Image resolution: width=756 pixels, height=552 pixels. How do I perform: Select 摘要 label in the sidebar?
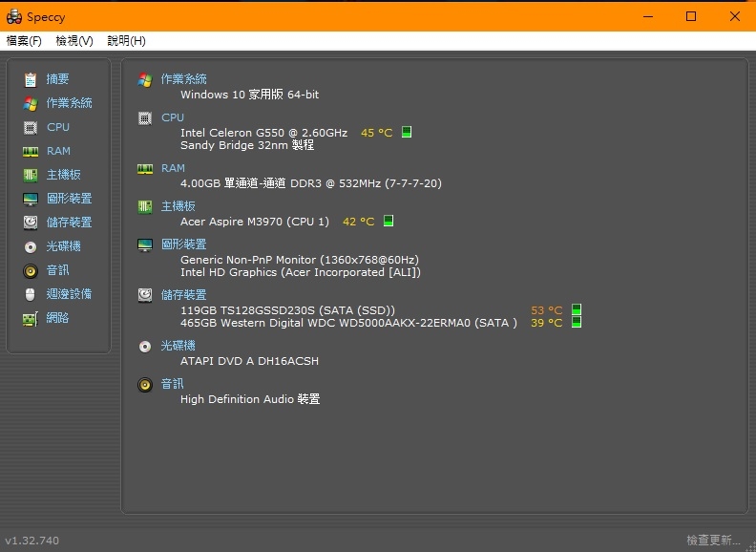pyautogui.click(x=57, y=78)
